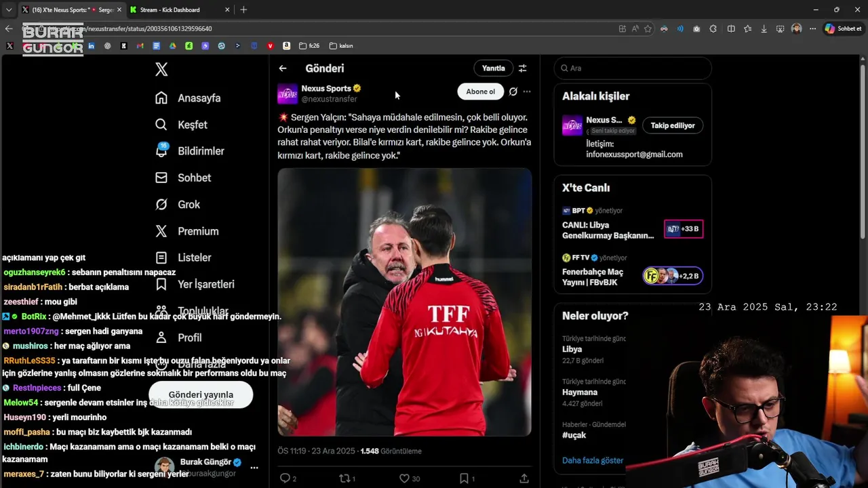Open the downloads icon
This screenshot has height=488, width=868.
764,28
